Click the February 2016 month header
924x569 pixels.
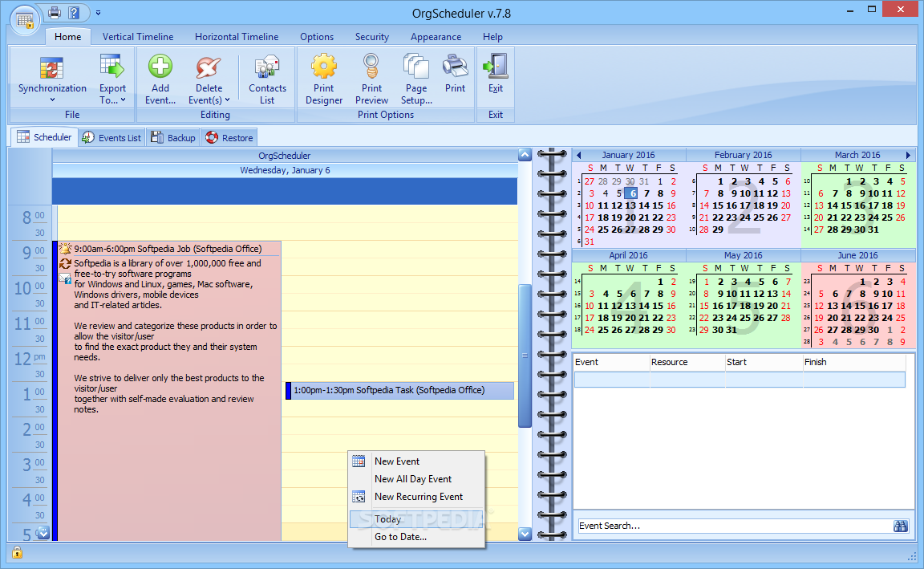[743, 155]
